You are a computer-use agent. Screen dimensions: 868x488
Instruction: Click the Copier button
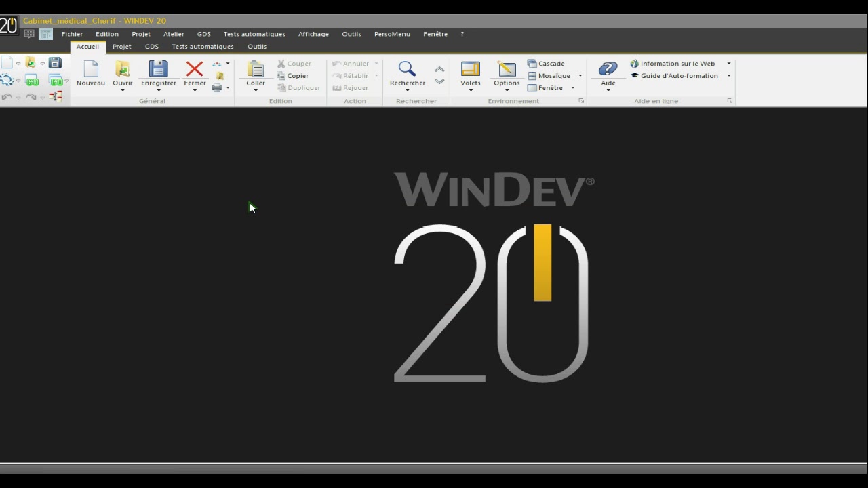tap(292, 76)
